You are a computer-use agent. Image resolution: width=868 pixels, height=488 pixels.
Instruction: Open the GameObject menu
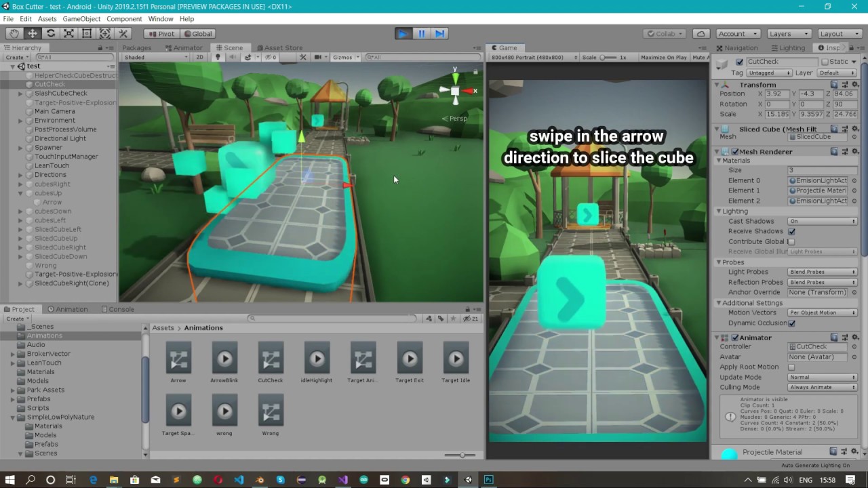[81, 19]
